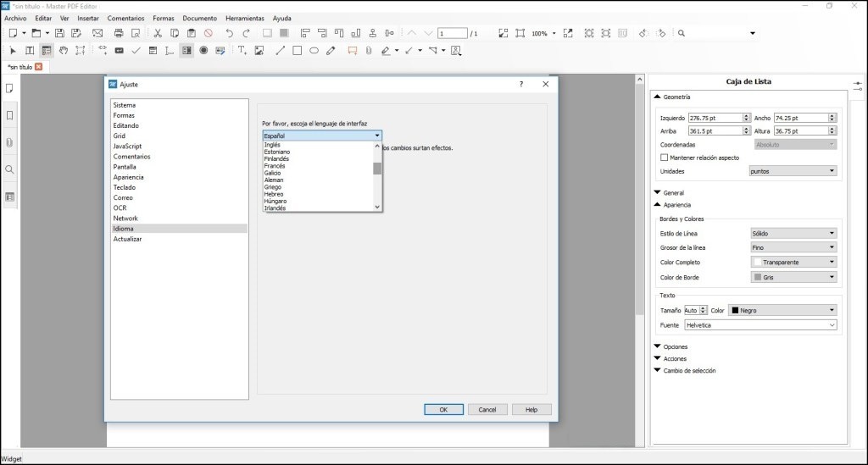The height and width of the screenshot is (465, 868).
Task: Open the Archivo menu
Action: click(x=15, y=19)
